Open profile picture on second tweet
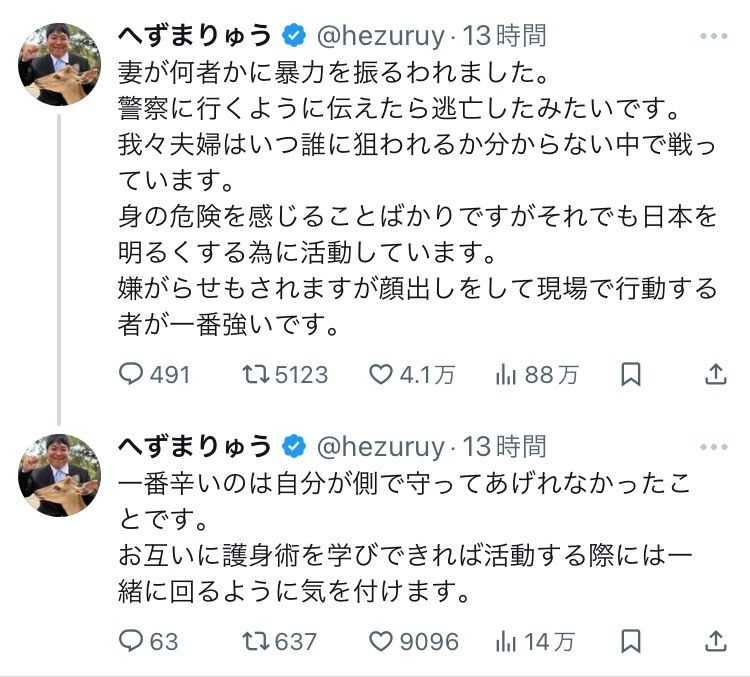The height and width of the screenshot is (677, 750). tap(60, 474)
